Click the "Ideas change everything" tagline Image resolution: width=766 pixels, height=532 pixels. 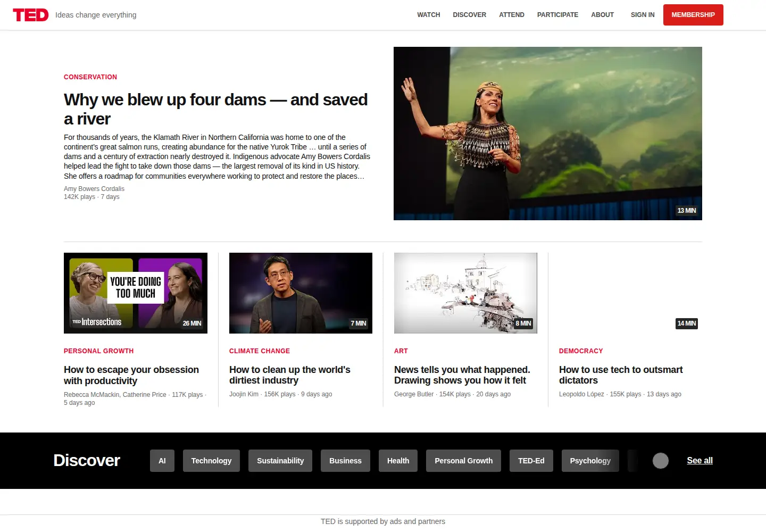96,15
